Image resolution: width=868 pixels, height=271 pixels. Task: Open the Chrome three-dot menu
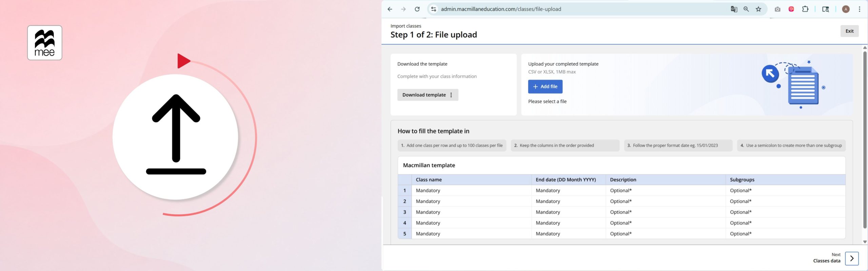[x=859, y=9]
